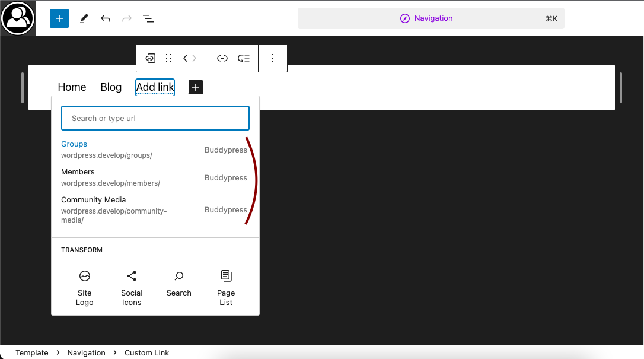Add submenu using the toolbar icon
The height and width of the screenshot is (359, 644).
pyautogui.click(x=244, y=58)
